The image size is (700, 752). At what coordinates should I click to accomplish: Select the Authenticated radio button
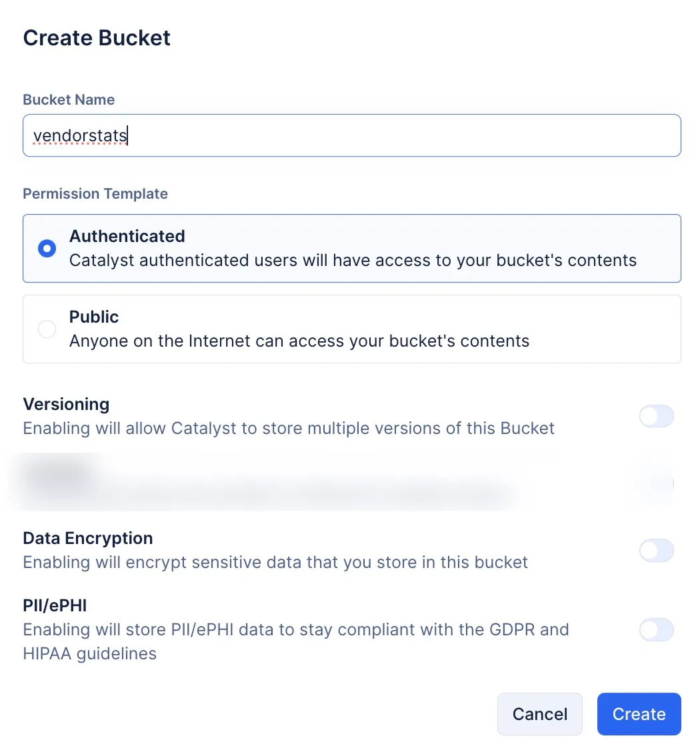click(47, 249)
